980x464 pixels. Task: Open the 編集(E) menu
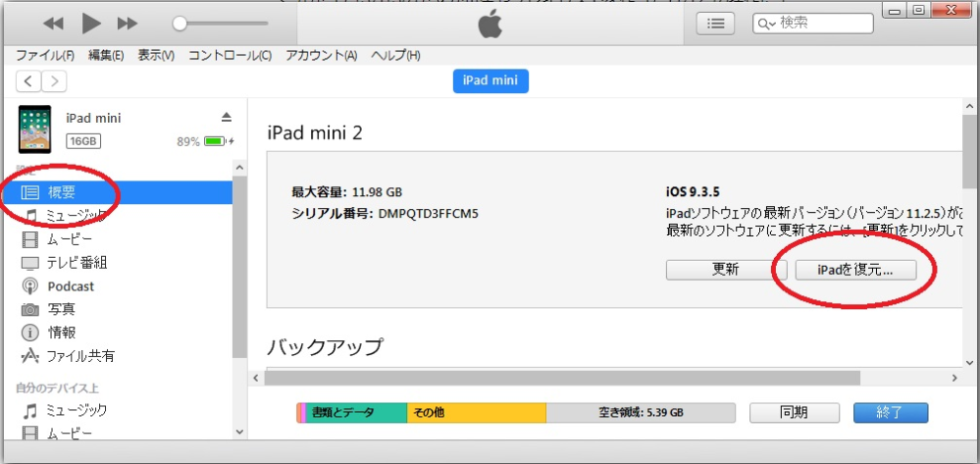point(106,56)
